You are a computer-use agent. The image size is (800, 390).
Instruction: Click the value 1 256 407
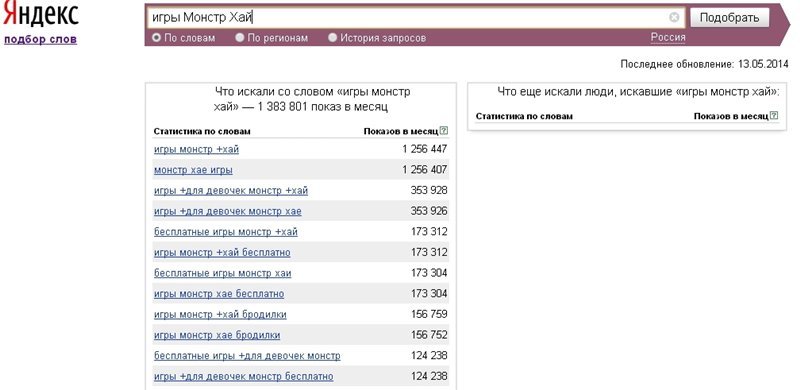click(424, 169)
